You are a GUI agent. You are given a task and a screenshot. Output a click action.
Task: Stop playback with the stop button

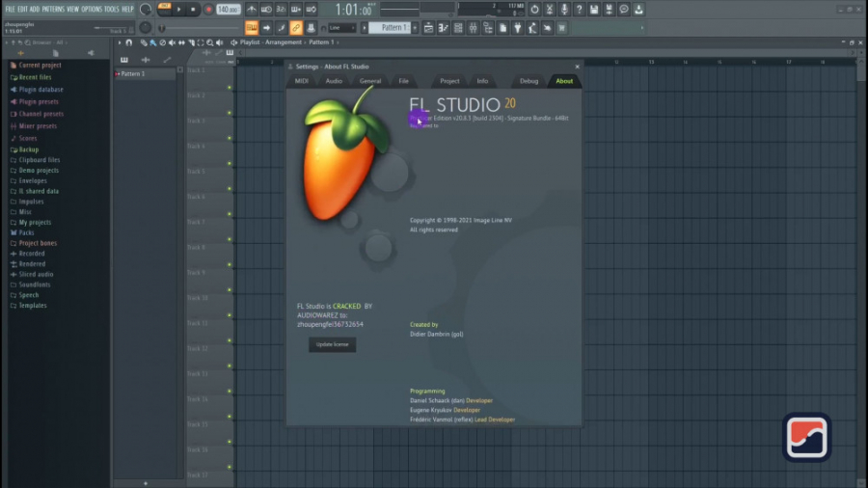click(x=193, y=10)
